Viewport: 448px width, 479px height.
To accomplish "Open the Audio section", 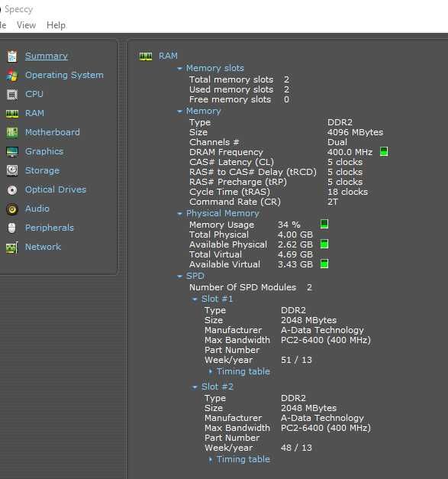I will [x=37, y=209].
